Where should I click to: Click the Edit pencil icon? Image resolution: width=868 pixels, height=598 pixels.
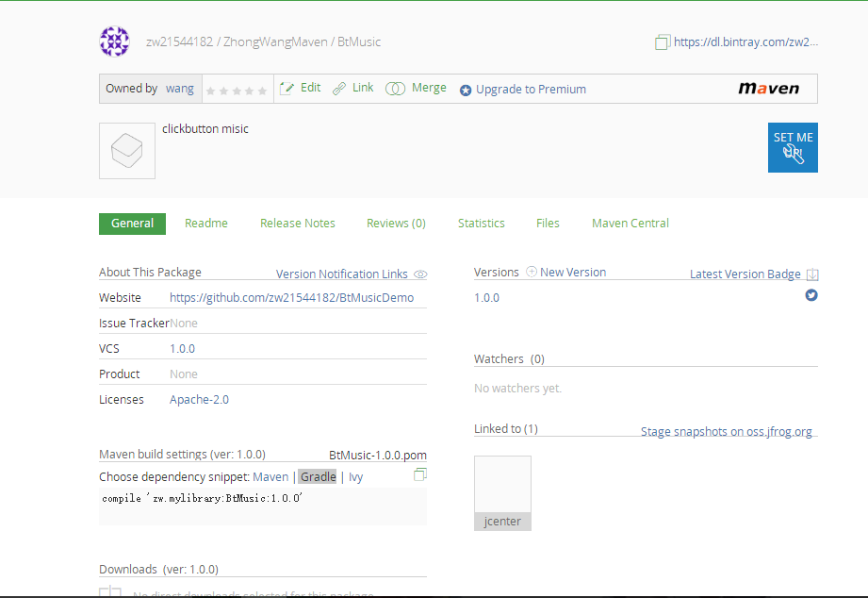coord(287,88)
